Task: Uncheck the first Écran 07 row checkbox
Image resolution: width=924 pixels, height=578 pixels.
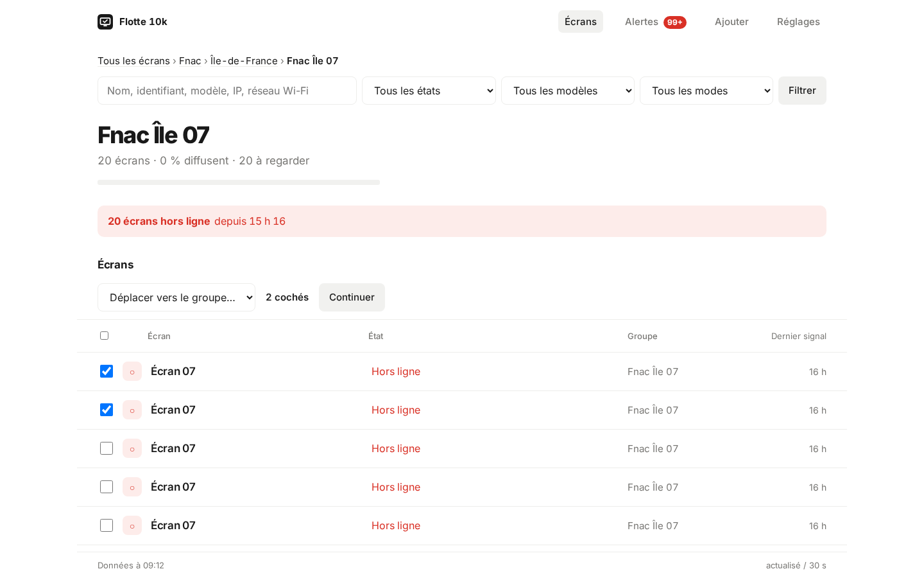Action: point(107,371)
